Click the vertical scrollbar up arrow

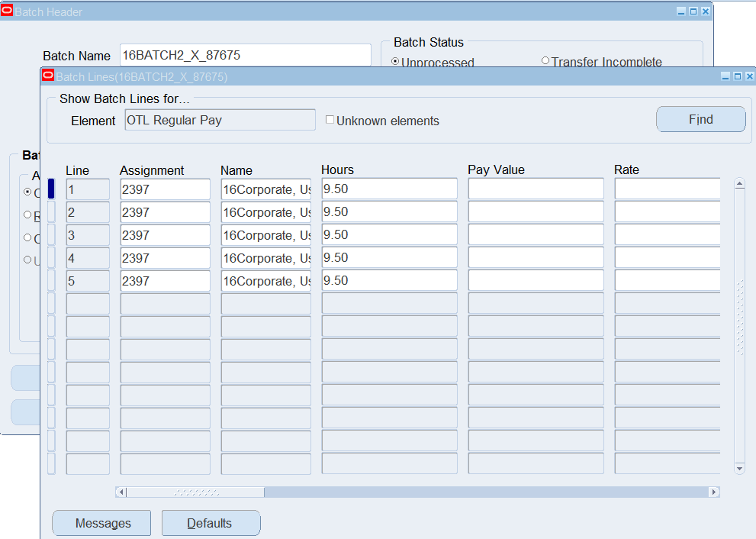click(738, 184)
